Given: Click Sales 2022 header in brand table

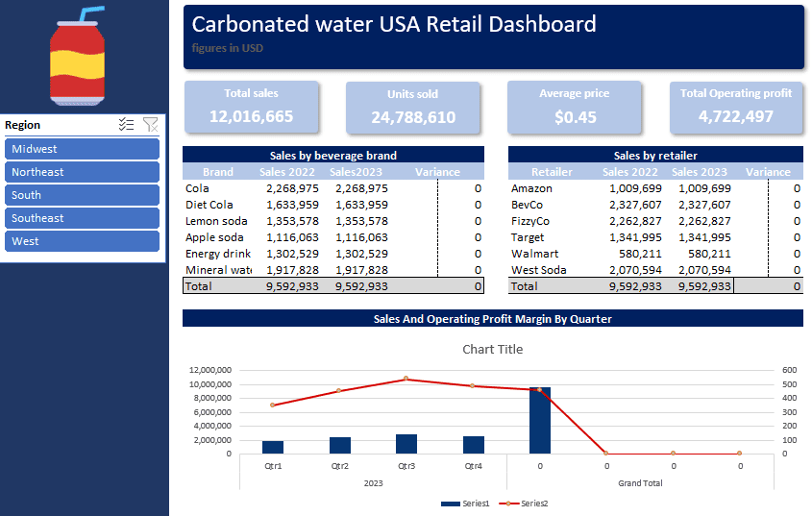Looking at the screenshot, I should (x=287, y=172).
